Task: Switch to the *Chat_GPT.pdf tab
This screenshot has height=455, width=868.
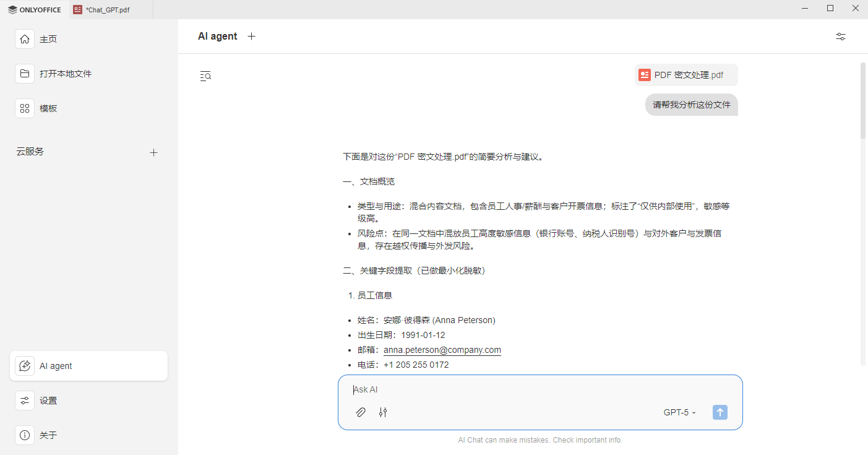Action: point(101,9)
